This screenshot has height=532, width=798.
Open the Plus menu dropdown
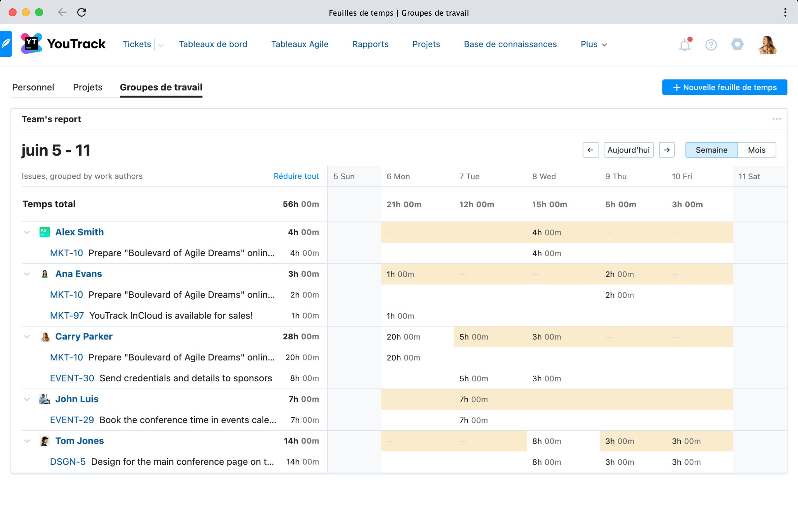tap(594, 45)
